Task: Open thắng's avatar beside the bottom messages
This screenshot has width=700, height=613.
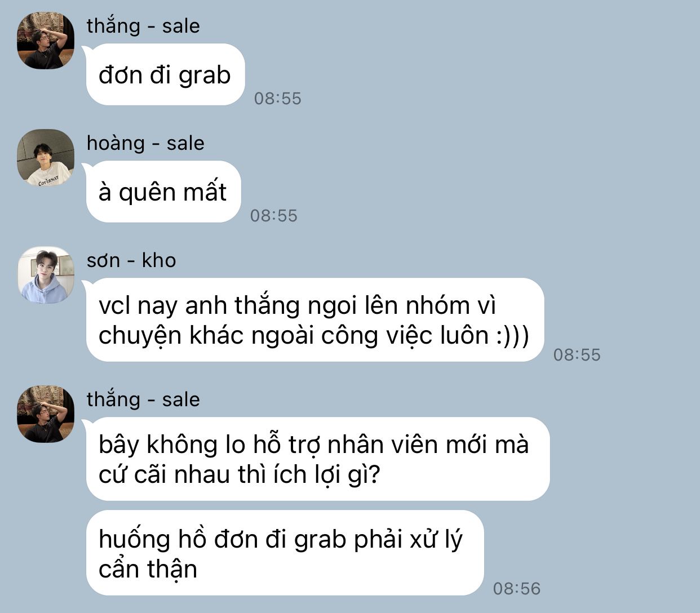Action: (46, 414)
